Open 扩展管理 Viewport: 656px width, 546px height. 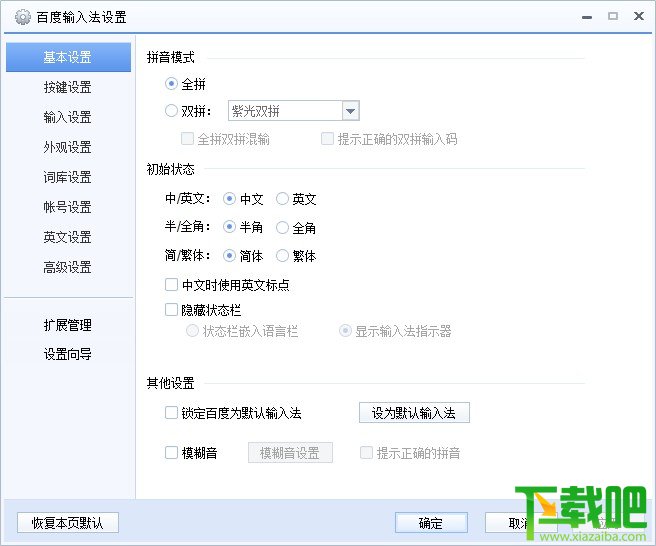tap(67, 325)
